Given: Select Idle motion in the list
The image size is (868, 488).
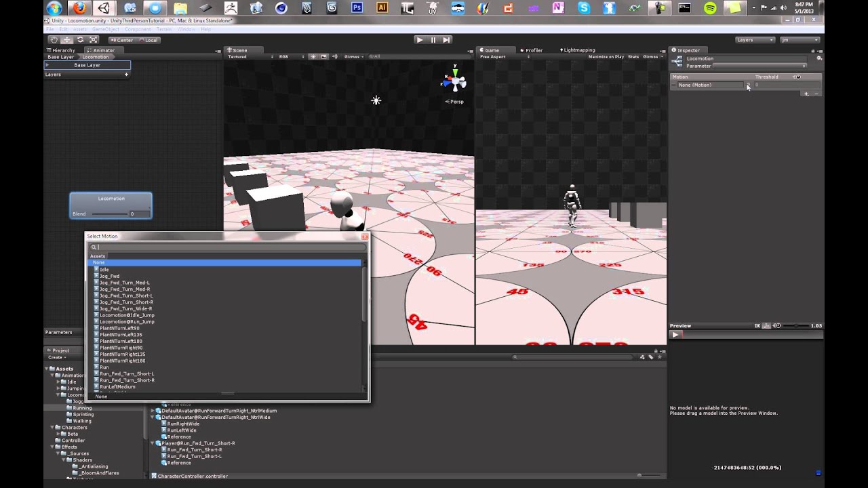Looking at the screenshot, I should [104, 270].
